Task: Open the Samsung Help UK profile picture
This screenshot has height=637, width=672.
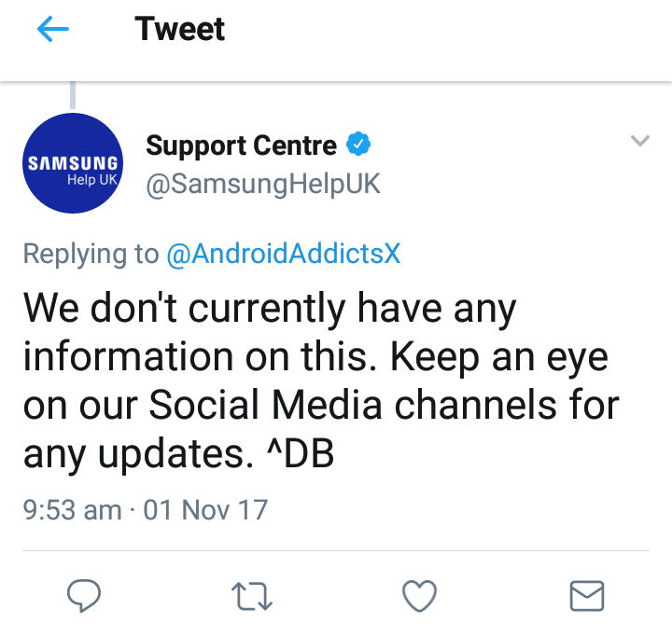Action: coord(73,163)
